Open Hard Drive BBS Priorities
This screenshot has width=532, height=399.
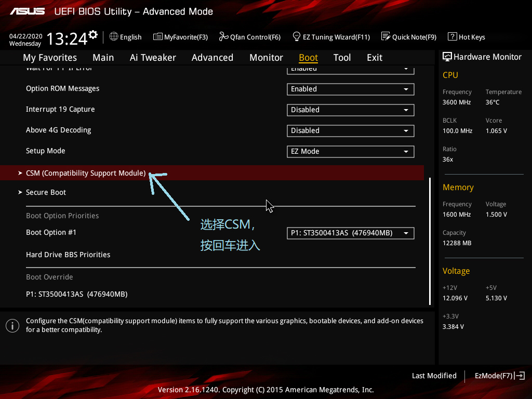68,255
